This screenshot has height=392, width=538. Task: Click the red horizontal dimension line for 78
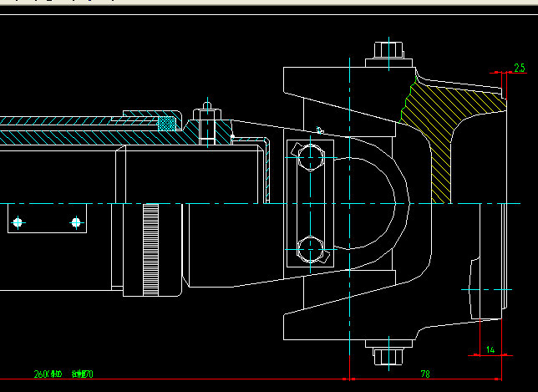point(393,378)
